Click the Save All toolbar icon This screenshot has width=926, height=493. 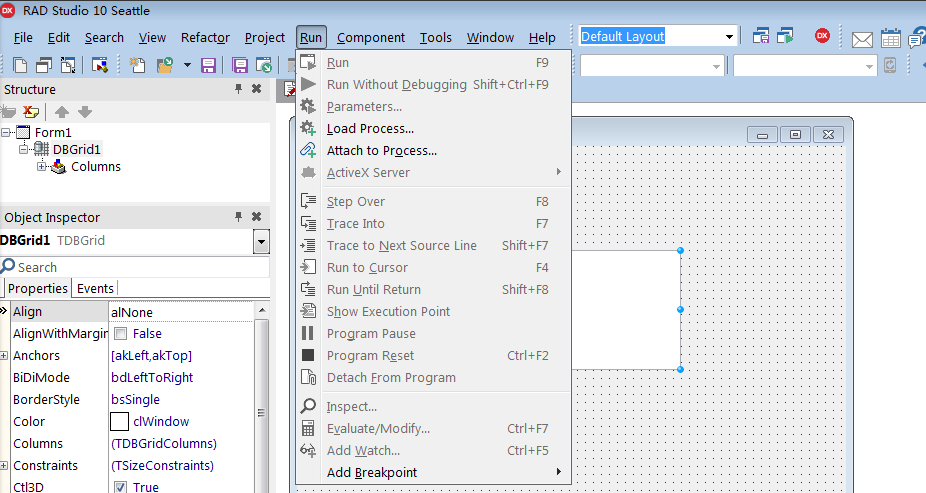[240, 65]
